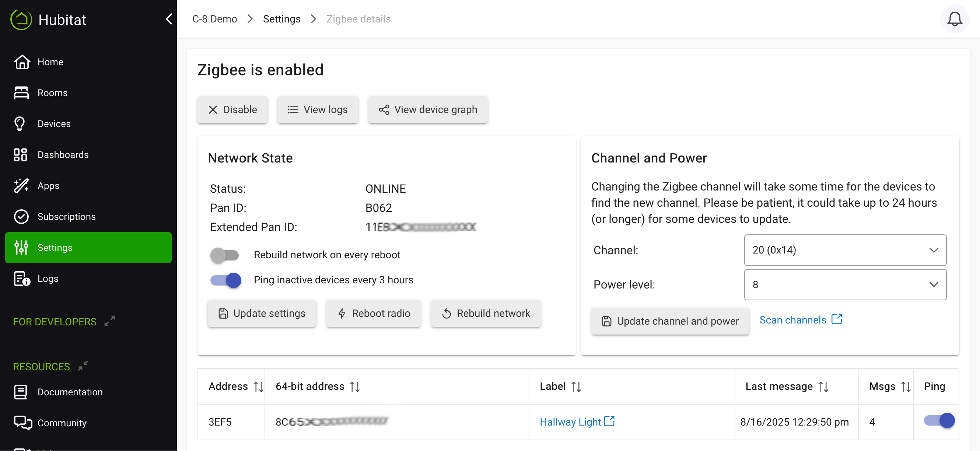This screenshot has height=451, width=980.
Task: Click the Logs document icon
Action: click(22, 279)
